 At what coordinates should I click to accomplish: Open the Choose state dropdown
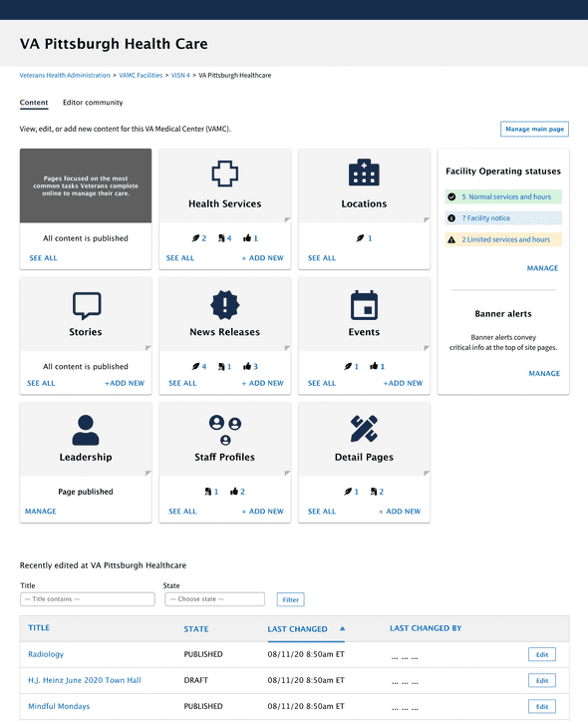point(215,599)
